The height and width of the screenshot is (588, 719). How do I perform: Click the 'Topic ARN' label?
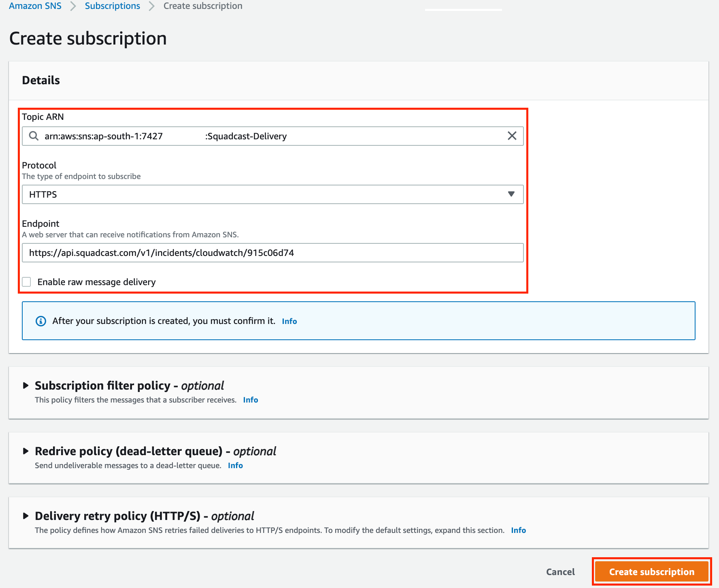(x=43, y=117)
